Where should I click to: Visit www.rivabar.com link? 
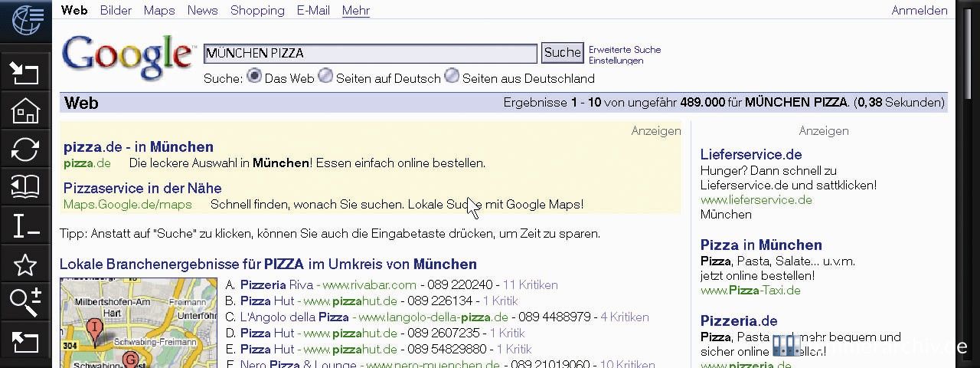(369, 284)
